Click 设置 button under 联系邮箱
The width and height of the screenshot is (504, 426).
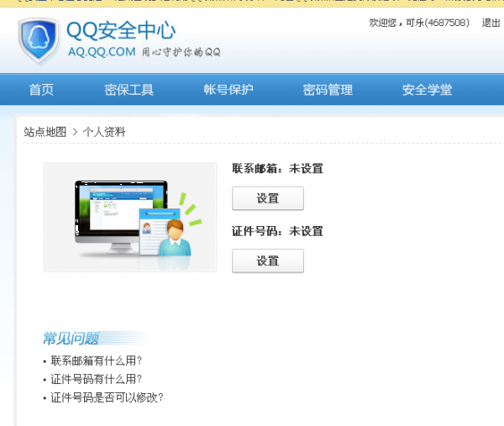[x=268, y=198]
